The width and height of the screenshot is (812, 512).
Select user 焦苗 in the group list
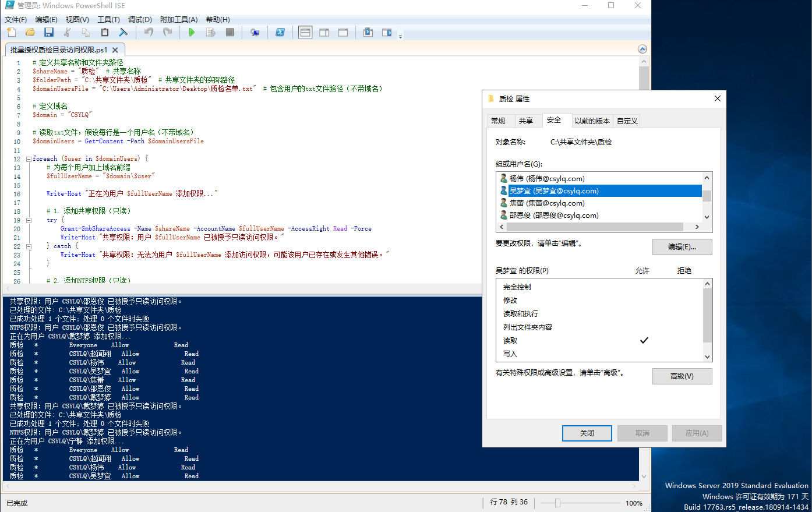pos(599,203)
